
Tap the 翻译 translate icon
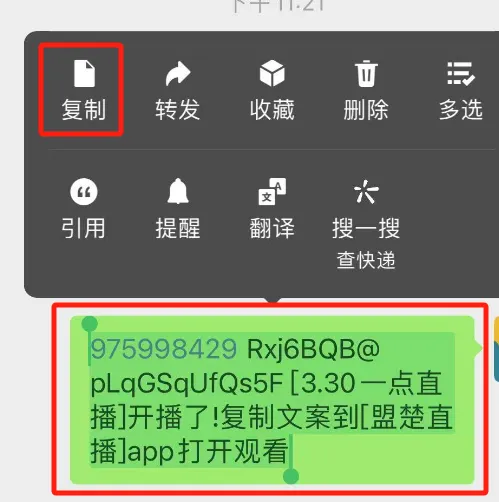point(272,191)
